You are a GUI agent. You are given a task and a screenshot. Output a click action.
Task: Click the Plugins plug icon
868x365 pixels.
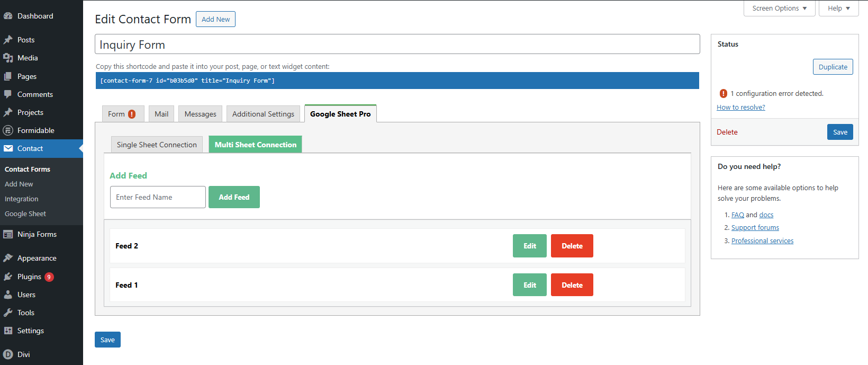(x=8, y=277)
